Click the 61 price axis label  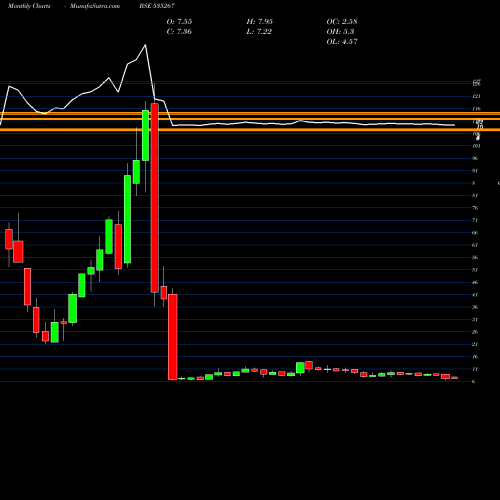click(x=475, y=245)
